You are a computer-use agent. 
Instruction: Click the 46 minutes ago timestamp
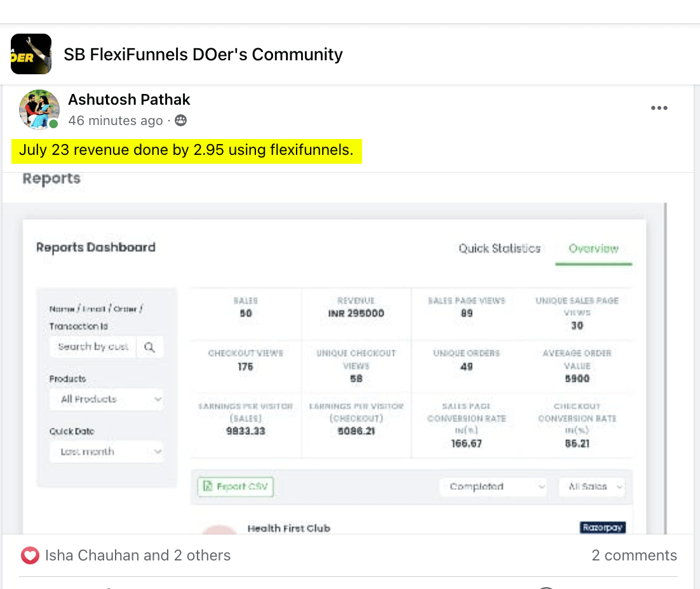pyautogui.click(x=116, y=121)
